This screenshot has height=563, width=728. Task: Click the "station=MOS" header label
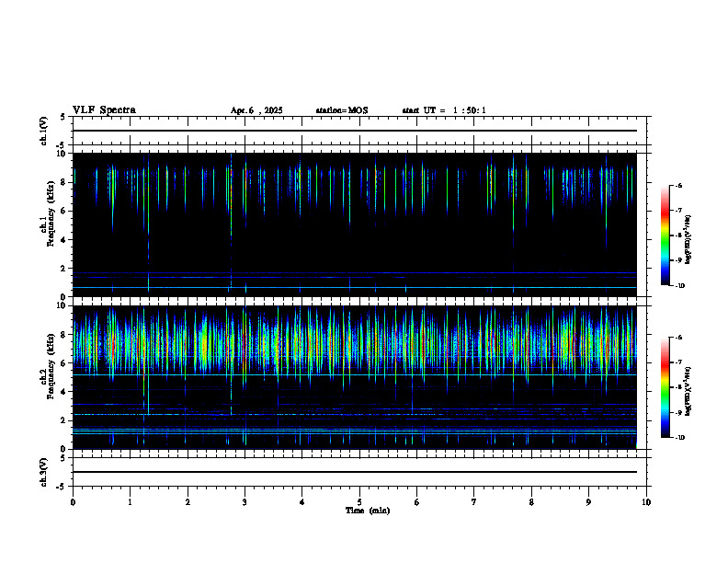point(342,110)
